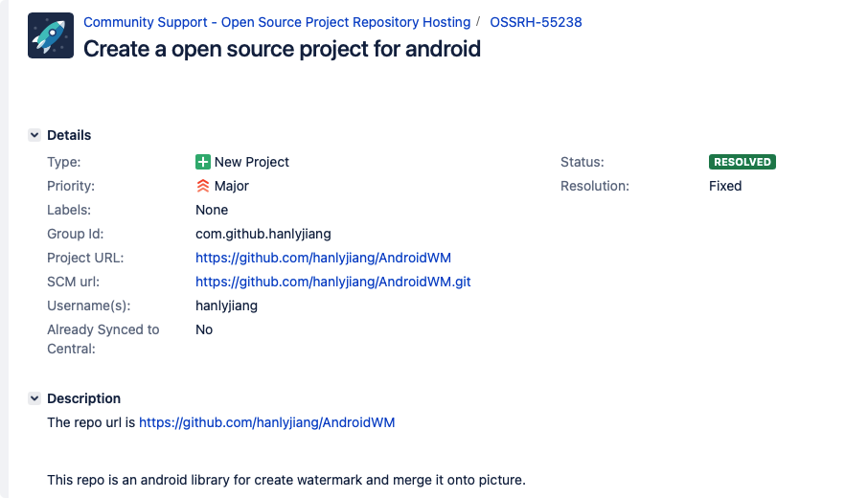Image resolution: width=868 pixels, height=498 pixels.
Task: Collapse the Details section chevron
Action: point(34,135)
